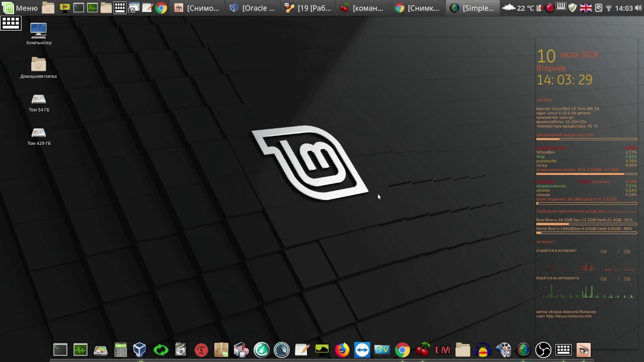Switch to the [Oracle ... VirtualBox window
The height and width of the screenshot is (362, 644).
252,8
